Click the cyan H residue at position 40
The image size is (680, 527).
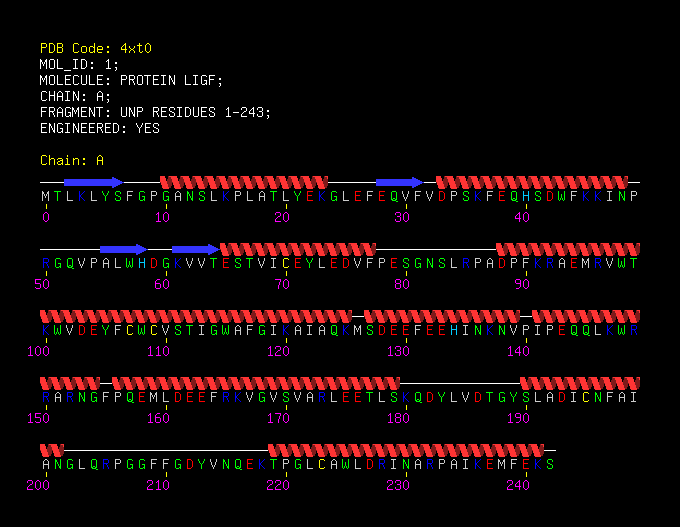coord(526,196)
